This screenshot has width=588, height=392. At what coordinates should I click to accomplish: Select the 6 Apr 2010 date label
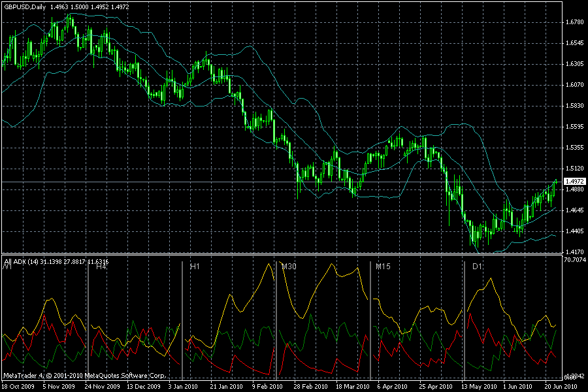coord(392,386)
